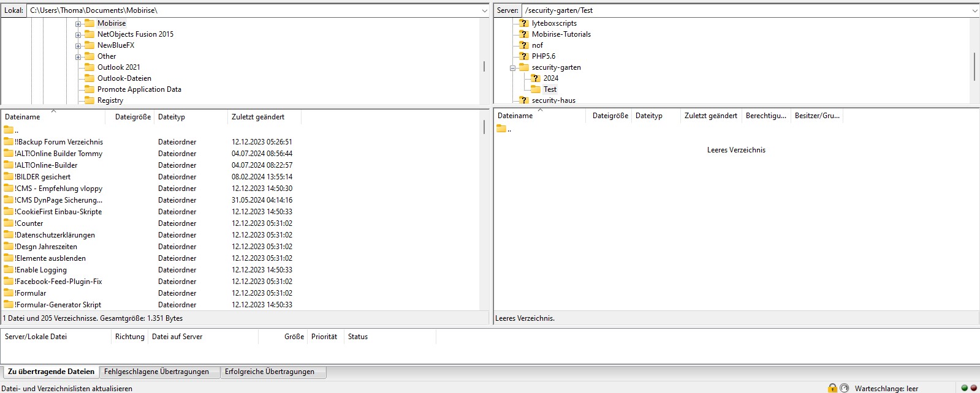The height and width of the screenshot is (393, 980).
Task: Collapse the security-garten node in server tree
Action: click(512, 68)
